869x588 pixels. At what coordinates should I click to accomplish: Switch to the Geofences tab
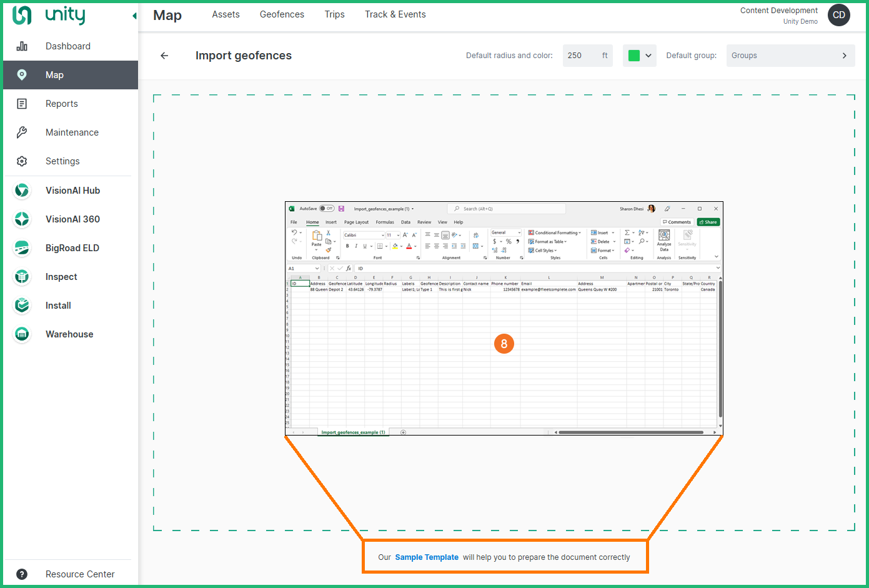[282, 14]
